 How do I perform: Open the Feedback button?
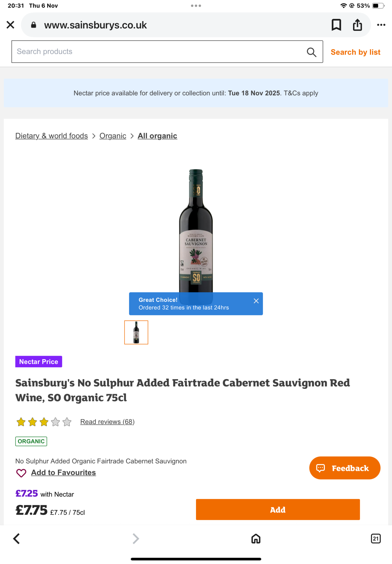(345, 468)
